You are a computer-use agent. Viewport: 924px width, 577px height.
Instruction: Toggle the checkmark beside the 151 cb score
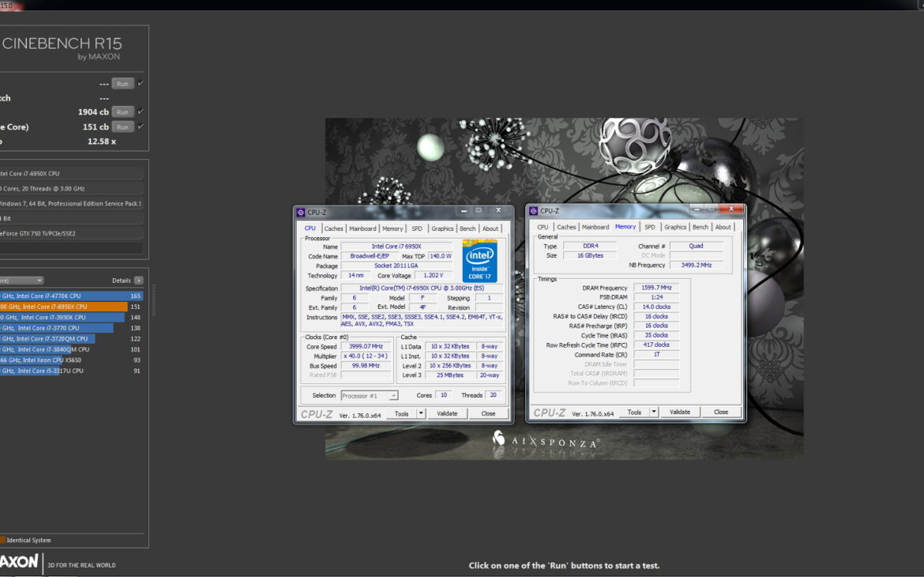point(141,126)
